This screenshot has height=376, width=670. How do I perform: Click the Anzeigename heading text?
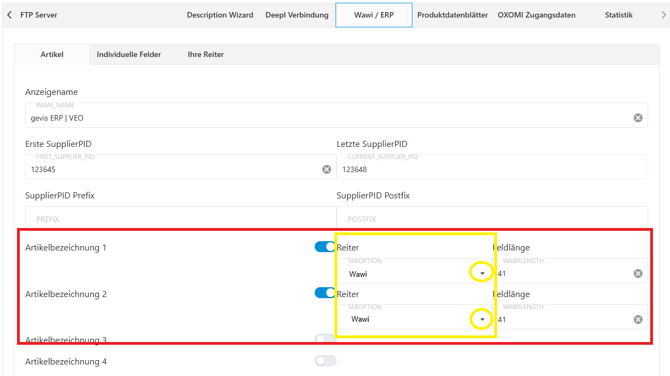[51, 92]
